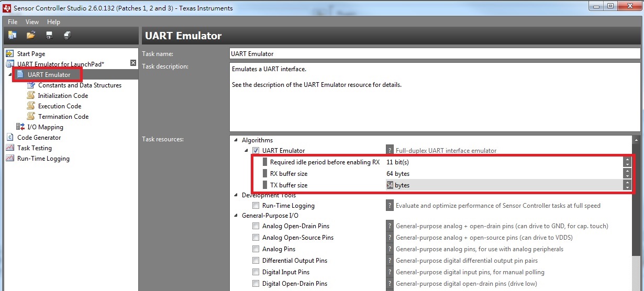The height and width of the screenshot is (291, 644).
Task: Click the 11 bit(s) idle period value
Action: pos(398,162)
